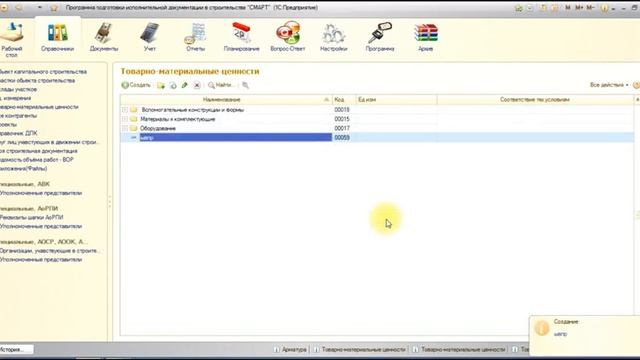
Task: Switch to second Товарно-материальные ценности window tab
Action: 459,350
